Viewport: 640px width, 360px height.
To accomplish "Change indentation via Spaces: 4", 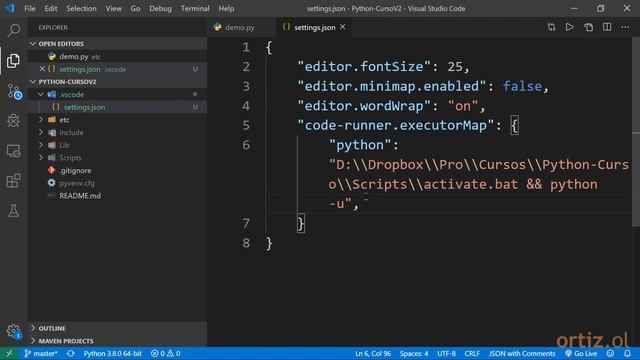I will pyautogui.click(x=414, y=353).
